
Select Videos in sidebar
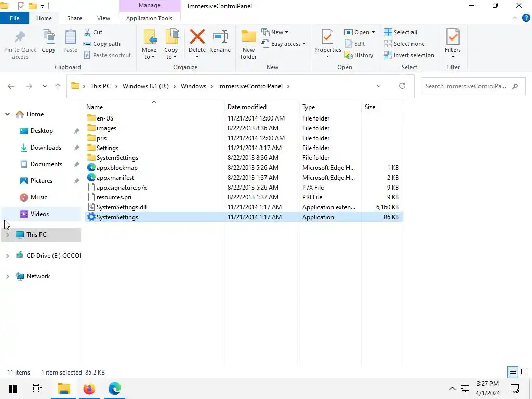click(x=39, y=214)
